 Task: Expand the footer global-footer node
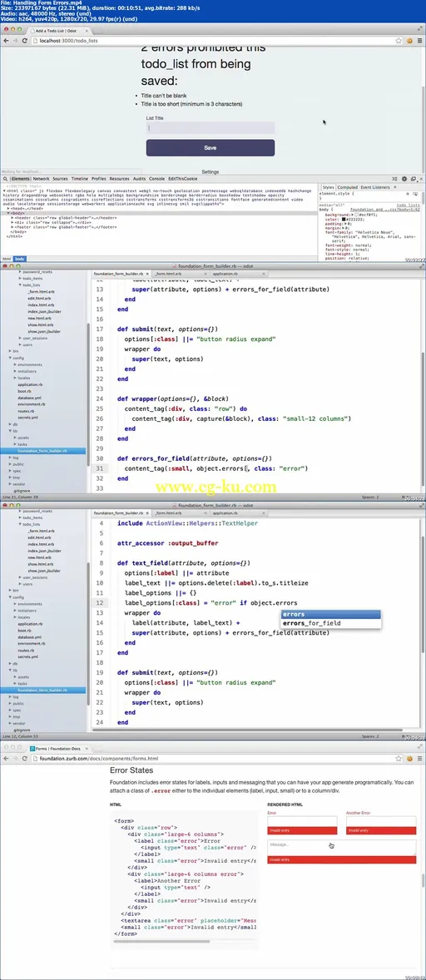click(10, 227)
